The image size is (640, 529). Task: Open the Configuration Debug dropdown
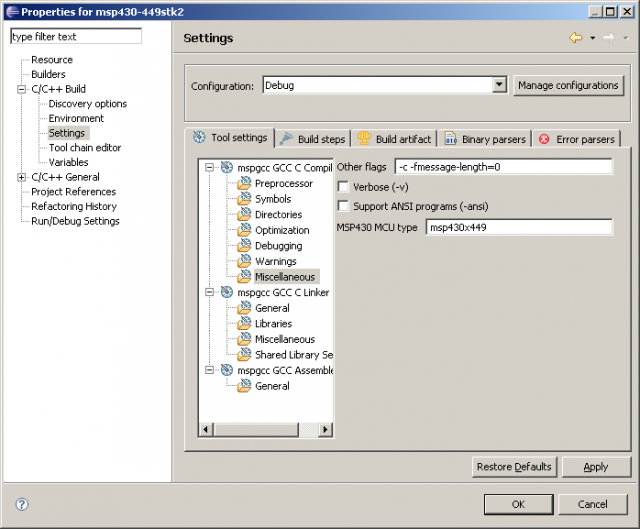[499, 85]
